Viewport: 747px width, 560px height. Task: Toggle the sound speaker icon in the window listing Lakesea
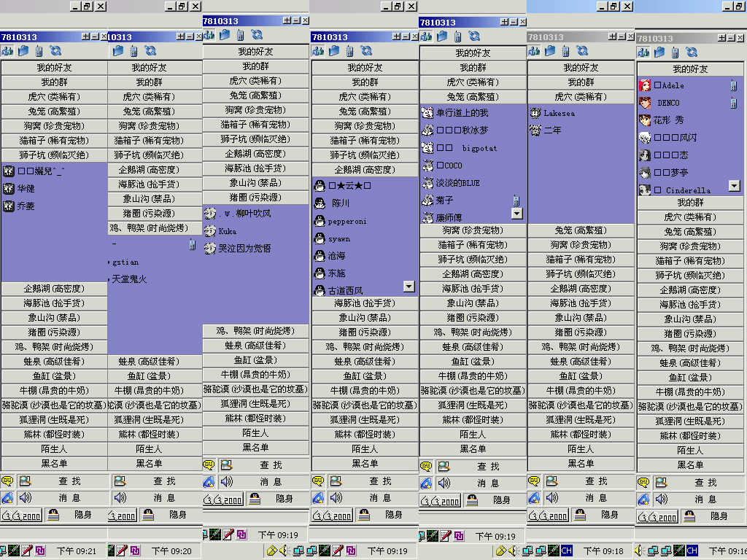click(x=552, y=498)
